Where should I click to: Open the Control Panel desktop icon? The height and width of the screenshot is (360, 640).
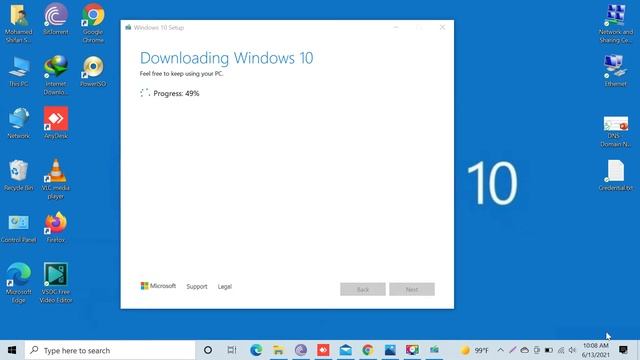coord(18,228)
